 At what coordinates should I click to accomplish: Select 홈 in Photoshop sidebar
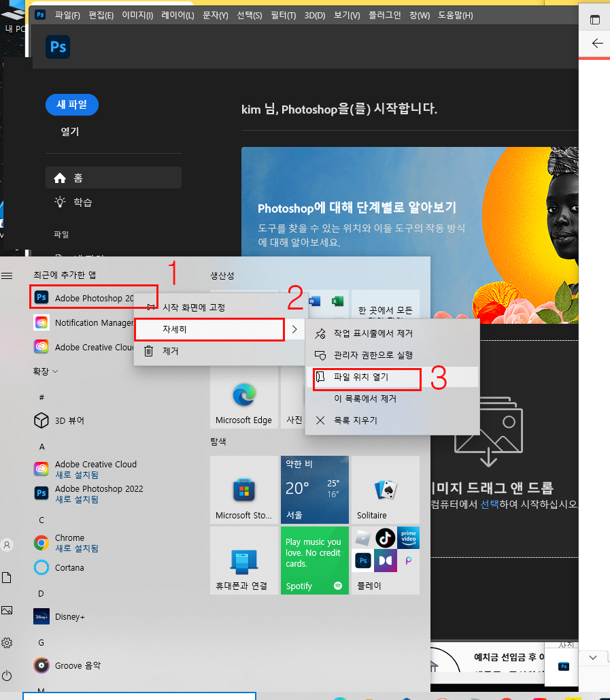click(114, 178)
